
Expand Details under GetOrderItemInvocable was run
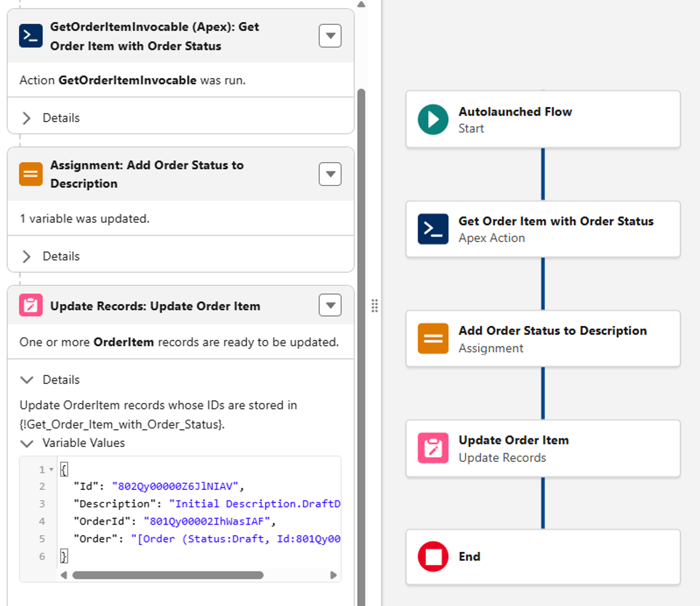[x=26, y=118]
